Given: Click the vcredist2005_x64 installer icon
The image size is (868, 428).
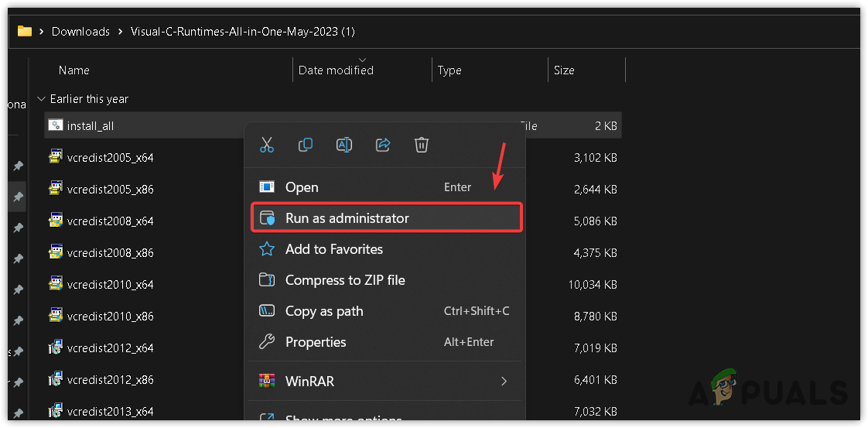Looking at the screenshot, I should [55, 158].
